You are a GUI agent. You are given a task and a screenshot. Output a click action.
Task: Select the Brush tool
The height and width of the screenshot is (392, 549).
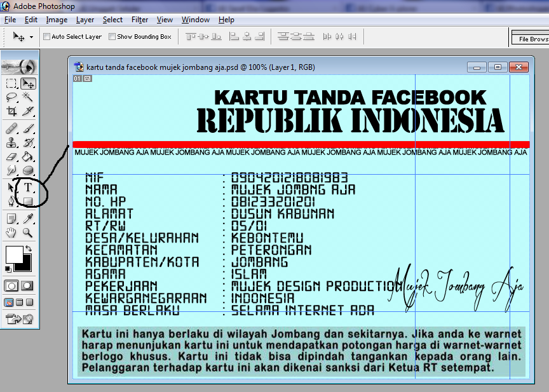[x=28, y=128]
